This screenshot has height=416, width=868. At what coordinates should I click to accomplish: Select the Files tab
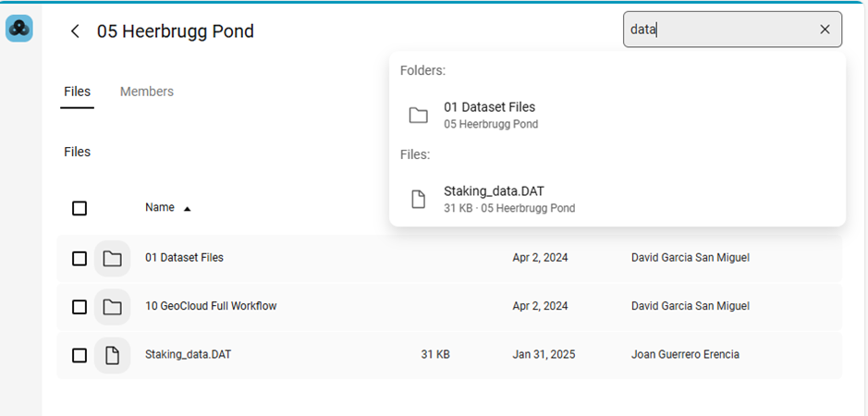77,92
